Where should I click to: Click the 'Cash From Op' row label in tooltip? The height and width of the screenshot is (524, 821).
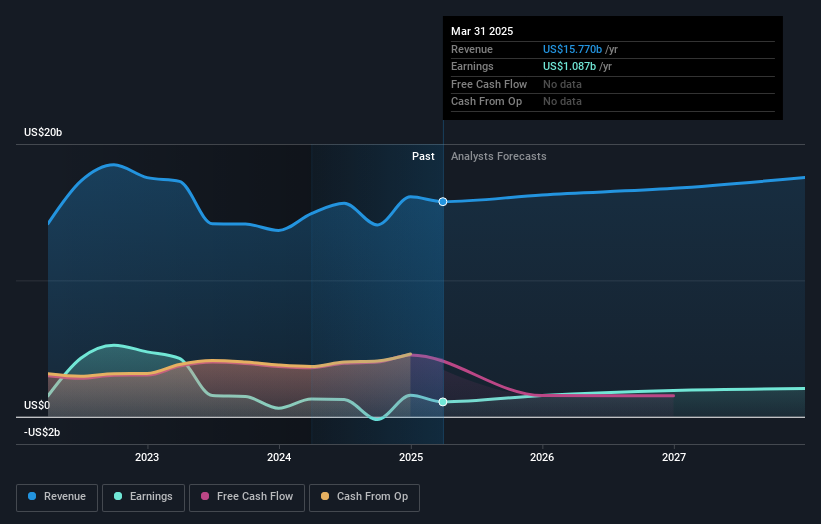(x=486, y=102)
